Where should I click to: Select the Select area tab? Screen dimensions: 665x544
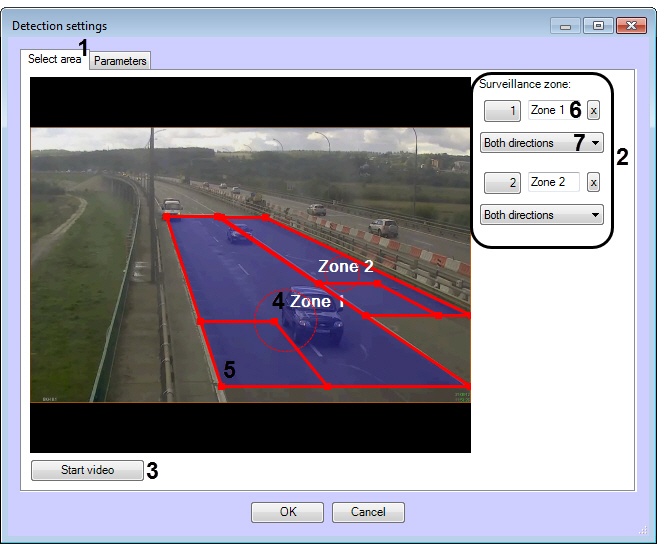pyautogui.click(x=54, y=59)
